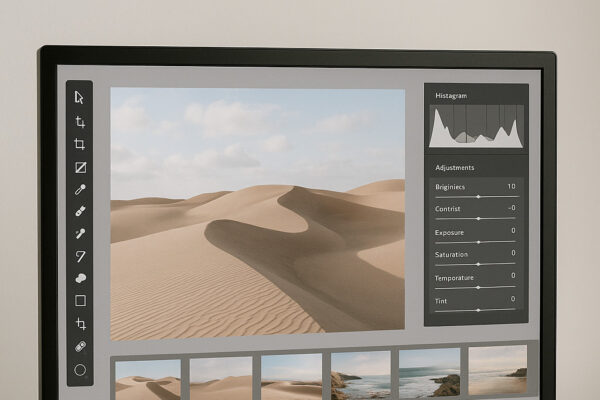The image size is (600, 400).
Task: Choose the lasso-shaped selection tool
Action: click(80, 256)
